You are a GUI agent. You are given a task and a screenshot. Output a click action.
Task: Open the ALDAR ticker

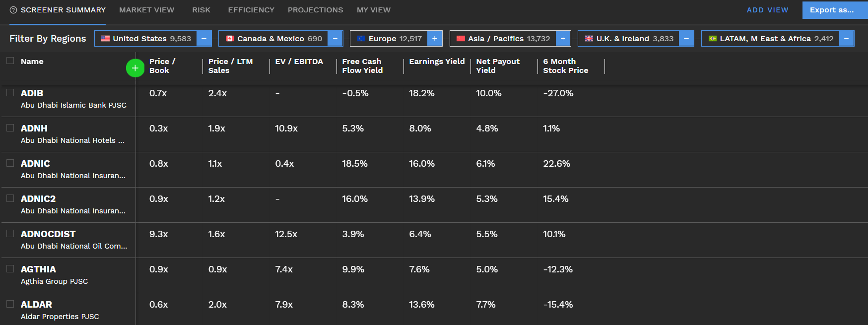tap(36, 305)
